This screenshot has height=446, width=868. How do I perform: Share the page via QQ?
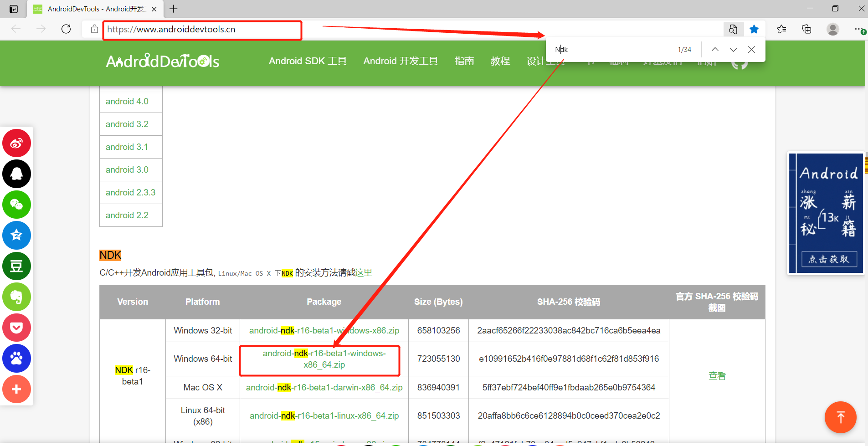[x=16, y=174]
